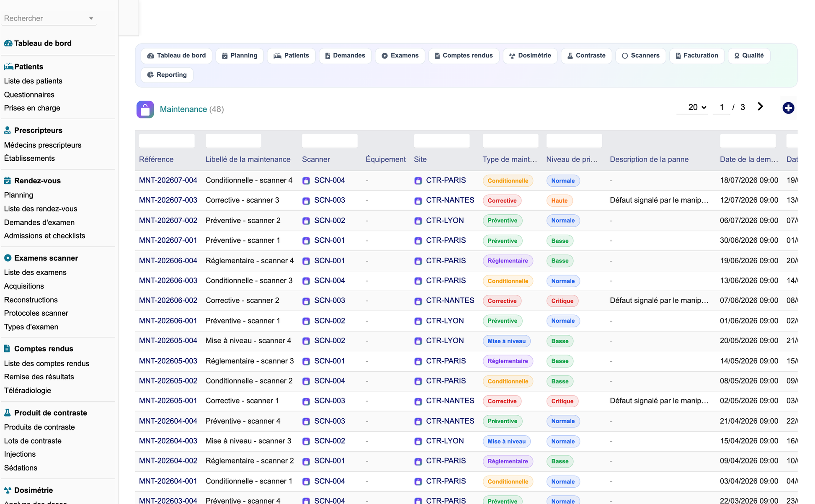Open maintenance record MNT-202606-002
Screen dimensions: 815x504
coord(168,301)
